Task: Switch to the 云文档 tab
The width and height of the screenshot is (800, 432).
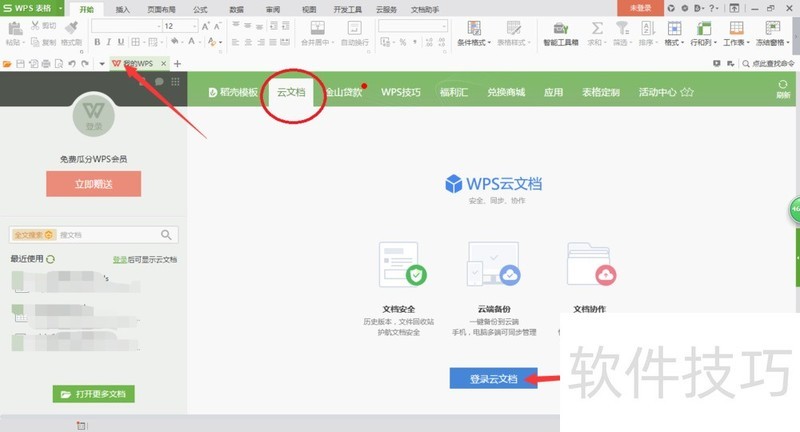Action: [x=293, y=92]
